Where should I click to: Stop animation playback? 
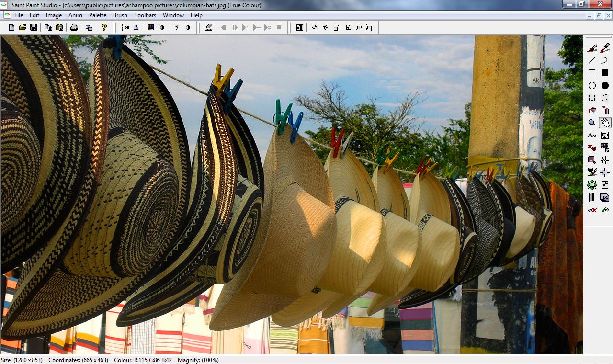pos(279,27)
